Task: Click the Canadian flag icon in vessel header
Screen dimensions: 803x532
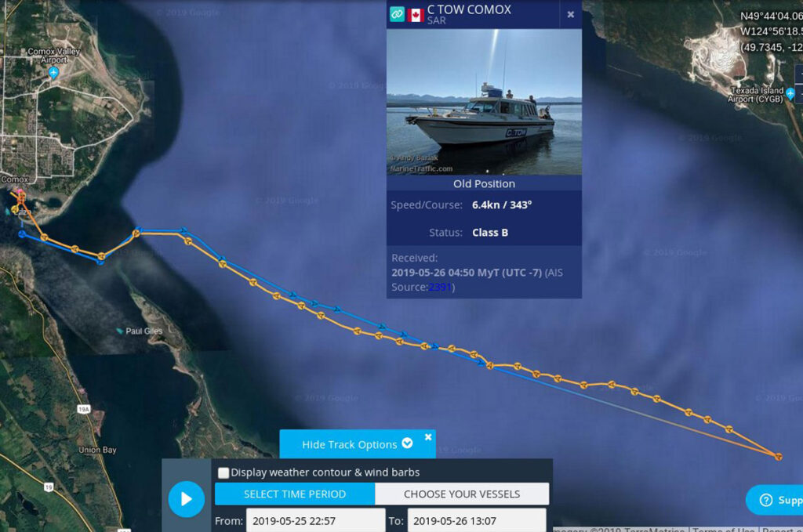Action: (x=416, y=16)
